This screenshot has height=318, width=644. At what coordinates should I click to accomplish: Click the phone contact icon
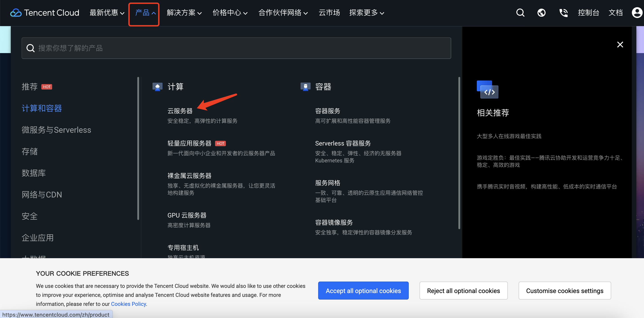coord(563,13)
